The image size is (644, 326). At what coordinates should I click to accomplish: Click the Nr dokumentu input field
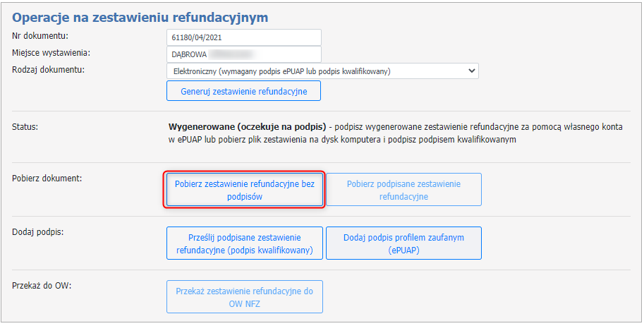pos(243,37)
